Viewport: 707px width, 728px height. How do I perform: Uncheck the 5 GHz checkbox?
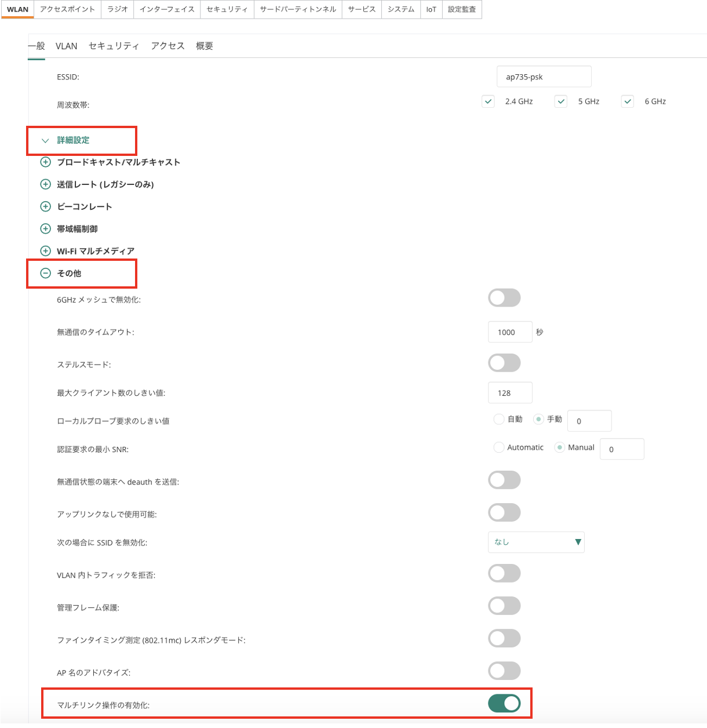coord(561,101)
